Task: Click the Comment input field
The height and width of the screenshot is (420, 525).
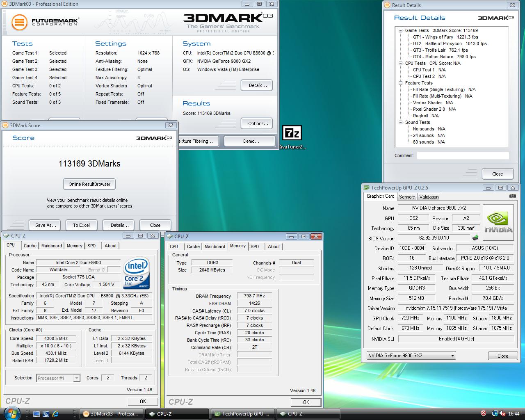Action: coord(463,155)
